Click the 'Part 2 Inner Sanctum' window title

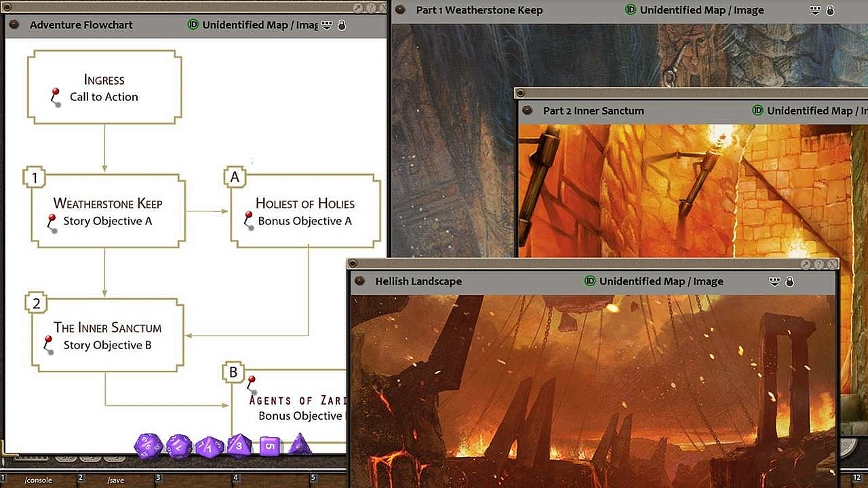[x=593, y=110]
